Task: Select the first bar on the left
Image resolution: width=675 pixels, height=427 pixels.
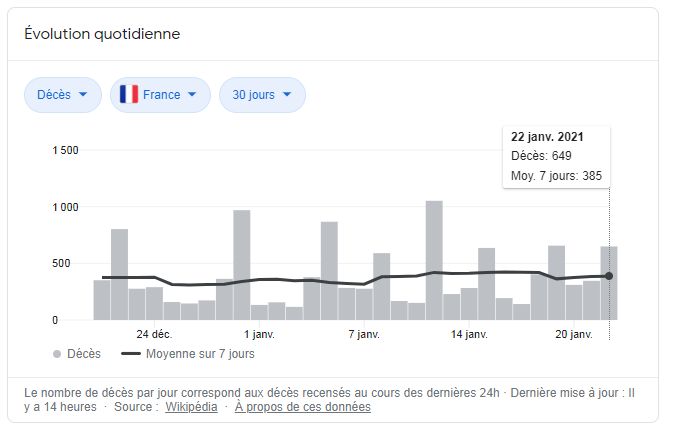Action: (x=102, y=300)
